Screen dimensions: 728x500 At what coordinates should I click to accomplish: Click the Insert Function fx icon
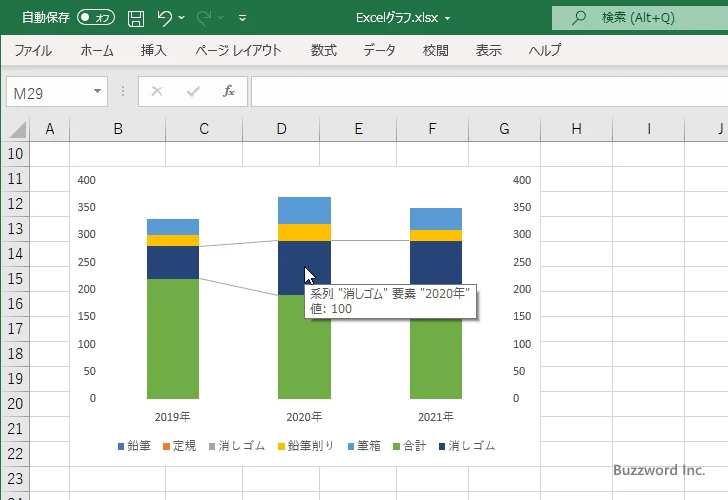click(x=228, y=91)
